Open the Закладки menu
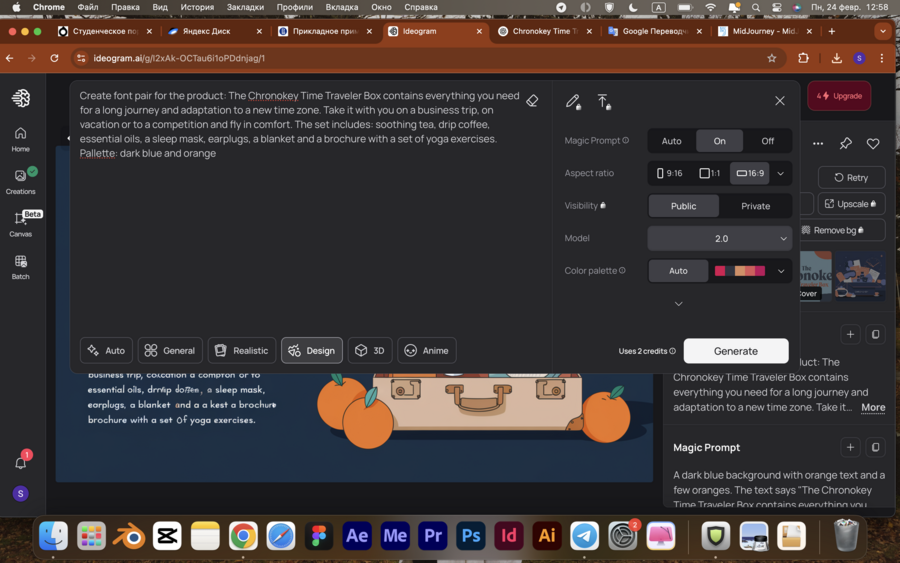900x563 pixels. [245, 7]
